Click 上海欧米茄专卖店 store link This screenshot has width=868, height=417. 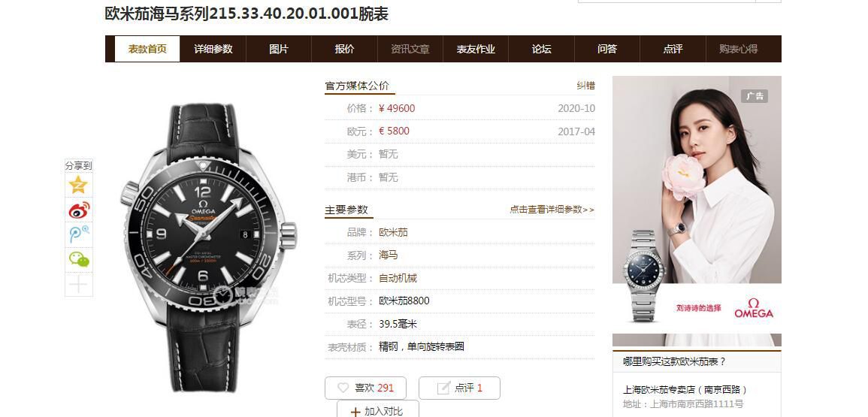685,390
